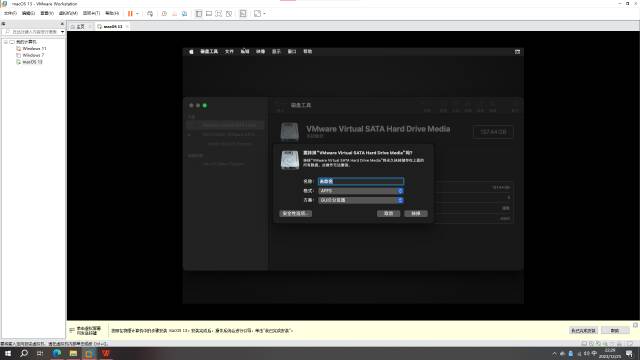Click the 安全性选项 security options button

click(296, 213)
